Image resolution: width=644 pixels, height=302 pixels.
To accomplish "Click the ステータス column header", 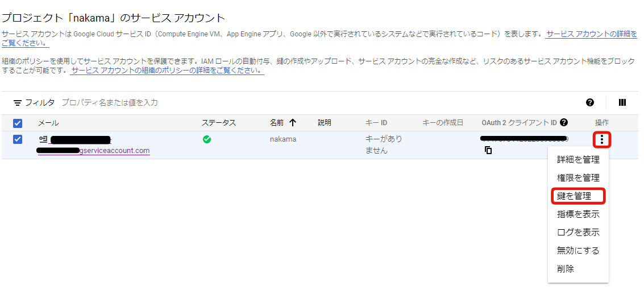I will coord(219,122).
